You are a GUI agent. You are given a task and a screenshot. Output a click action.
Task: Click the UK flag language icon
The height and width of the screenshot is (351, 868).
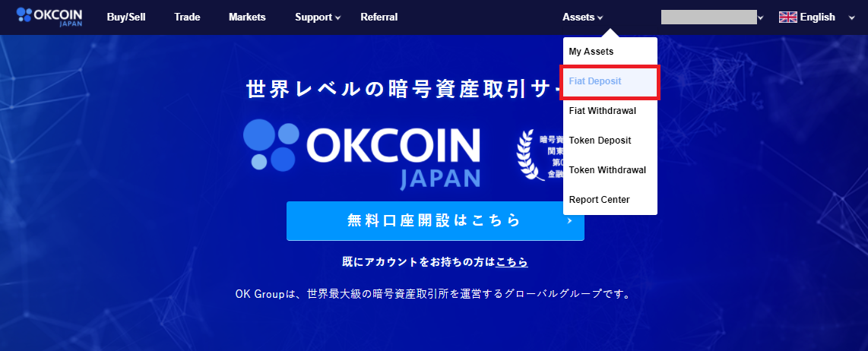[787, 17]
